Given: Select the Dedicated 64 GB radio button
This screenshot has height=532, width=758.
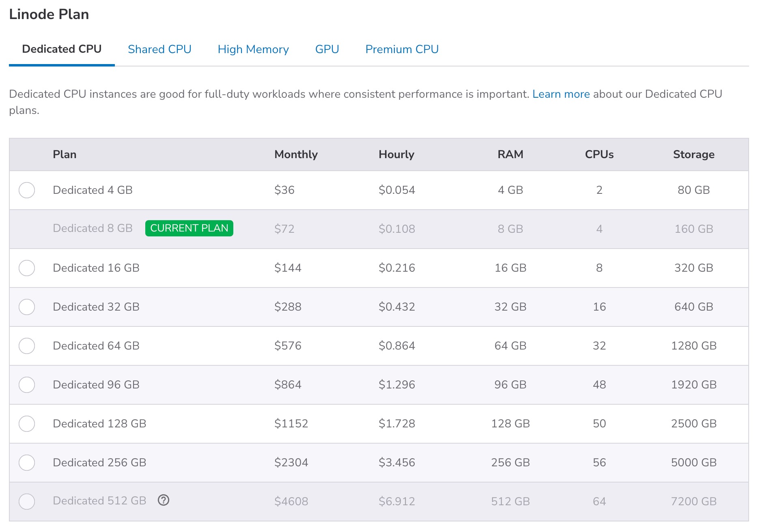Looking at the screenshot, I should click(x=27, y=346).
